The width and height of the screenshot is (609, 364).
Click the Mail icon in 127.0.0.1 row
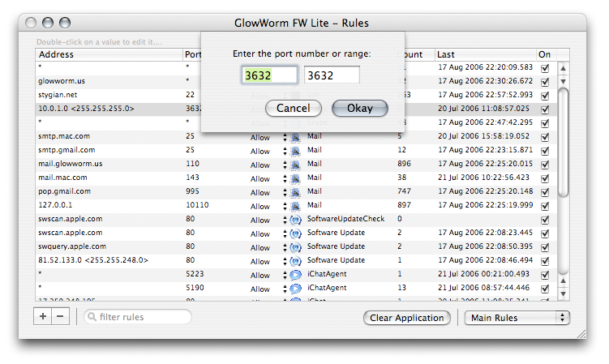(295, 206)
